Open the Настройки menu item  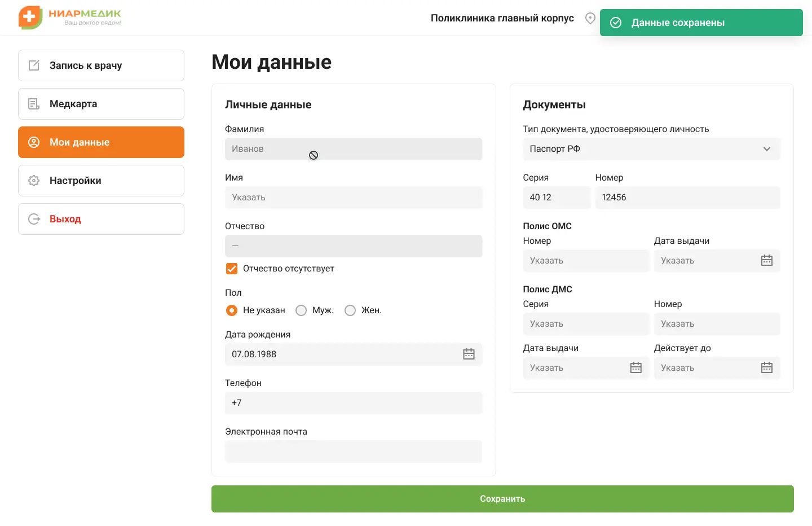(101, 181)
